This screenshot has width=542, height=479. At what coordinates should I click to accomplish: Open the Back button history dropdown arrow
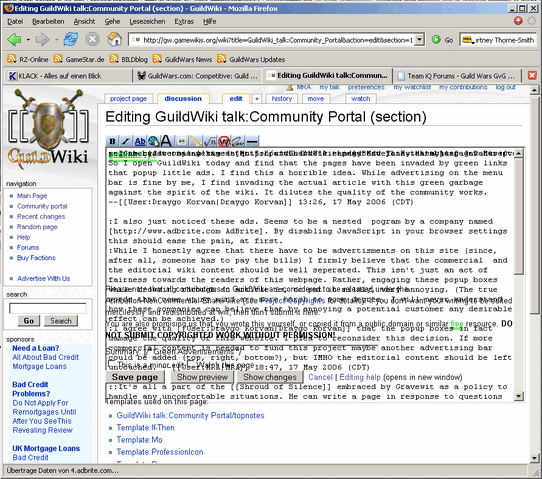pyautogui.click(x=28, y=40)
